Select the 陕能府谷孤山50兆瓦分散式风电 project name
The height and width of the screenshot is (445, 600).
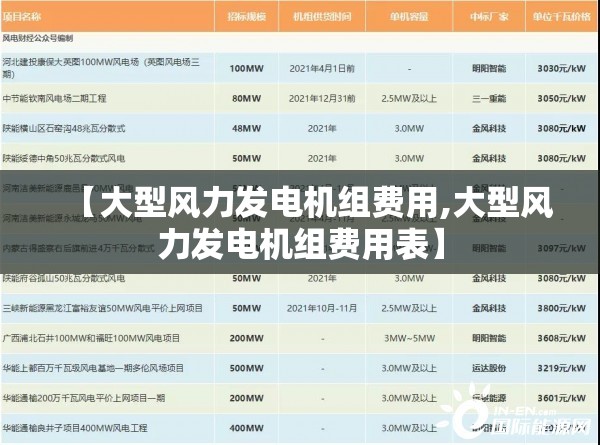(64, 278)
